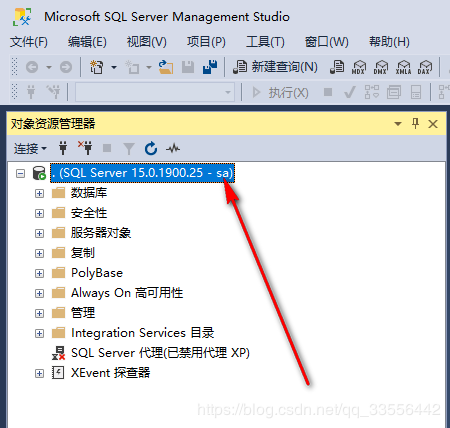Expand the XEvent 探查器 node

point(39,373)
